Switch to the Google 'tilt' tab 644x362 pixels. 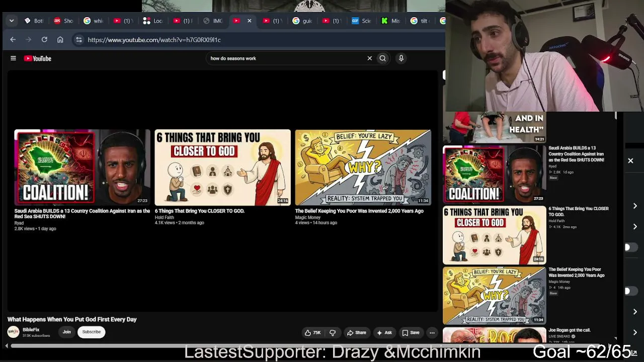(421, 21)
